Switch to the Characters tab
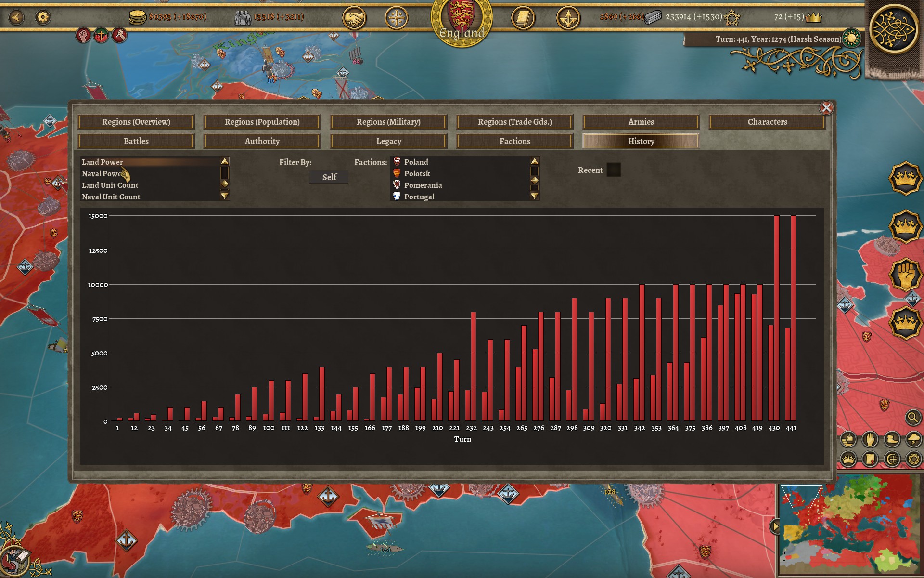This screenshot has width=924, height=578. click(767, 122)
